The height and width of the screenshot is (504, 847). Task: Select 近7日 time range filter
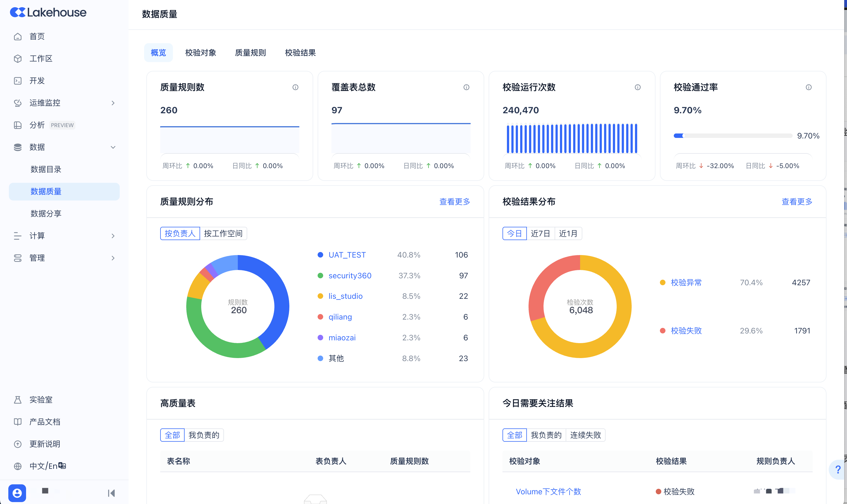[x=540, y=233]
